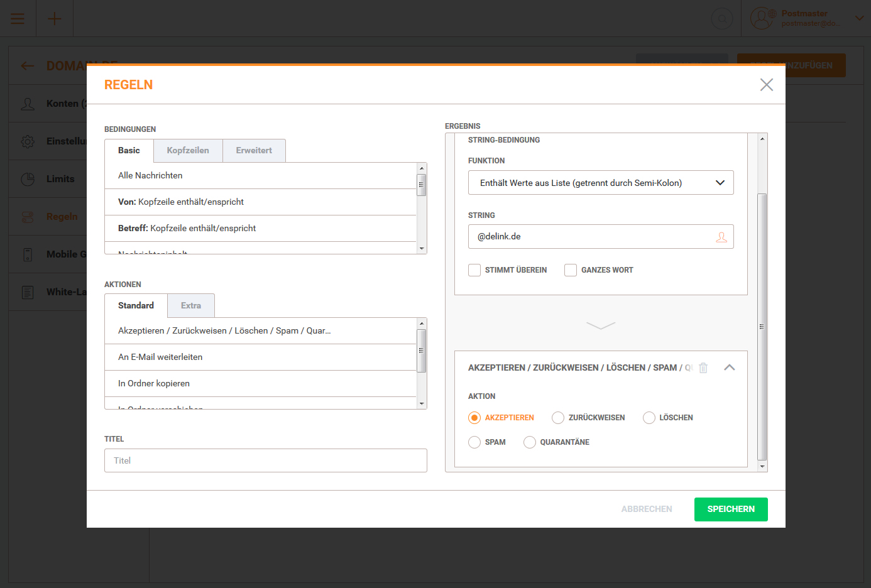Image resolution: width=871 pixels, height=588 pixels.
Task: Open the Funktion dropdown list
Action: coord(600,183)
